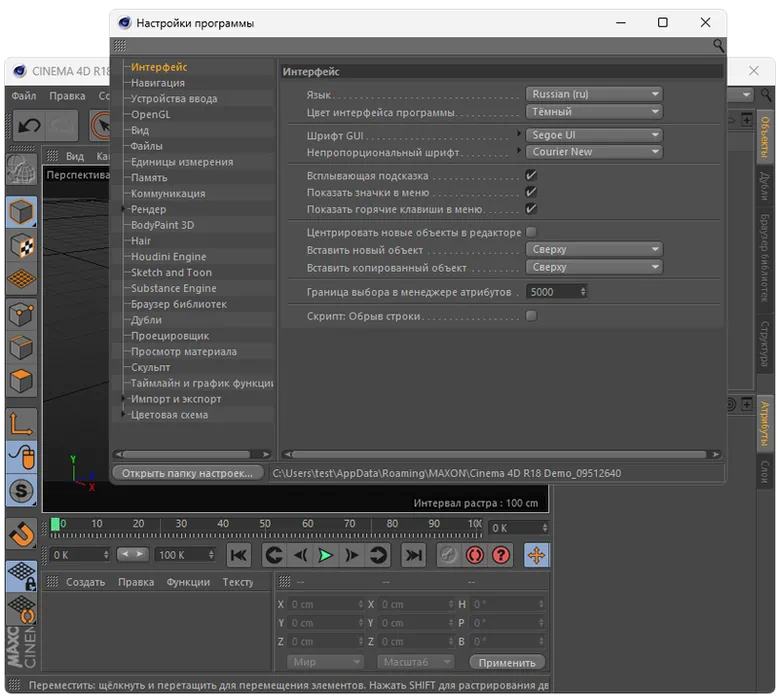This screenshot has width=779, height=700.
Task: Activate the Texture mode checkered cube
Action: pyautogui.click(x=21, y=245)
